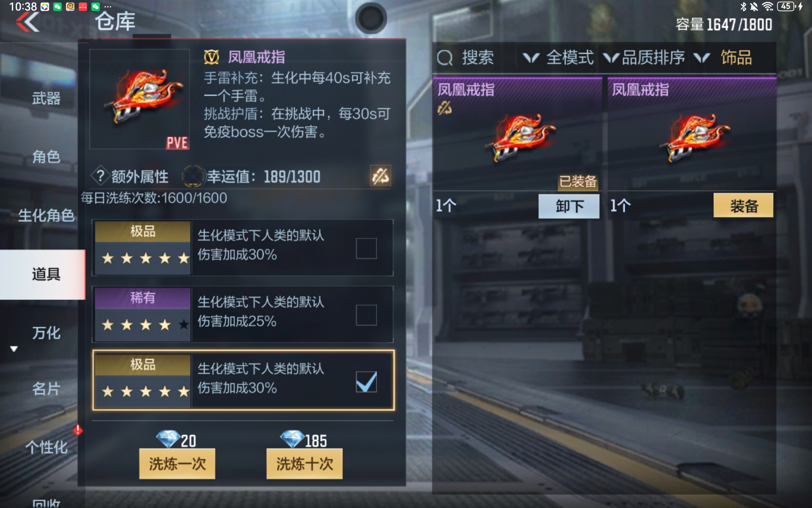The height and width of the screenshot is (508, 812).
Task: Expand sidebar with the small down triangle
Action: (x=14, y=349)
